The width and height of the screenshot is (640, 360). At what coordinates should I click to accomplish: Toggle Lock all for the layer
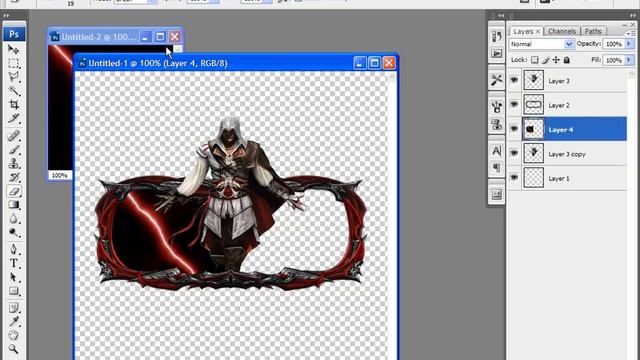tap(567, 60)
